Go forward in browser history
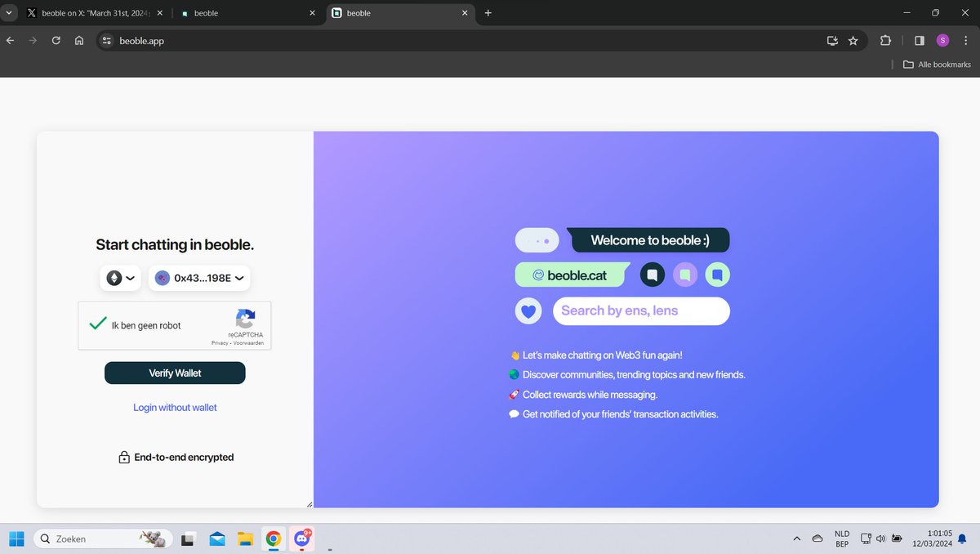This screenshot has width=980, height=554. [x=33, y=40]
